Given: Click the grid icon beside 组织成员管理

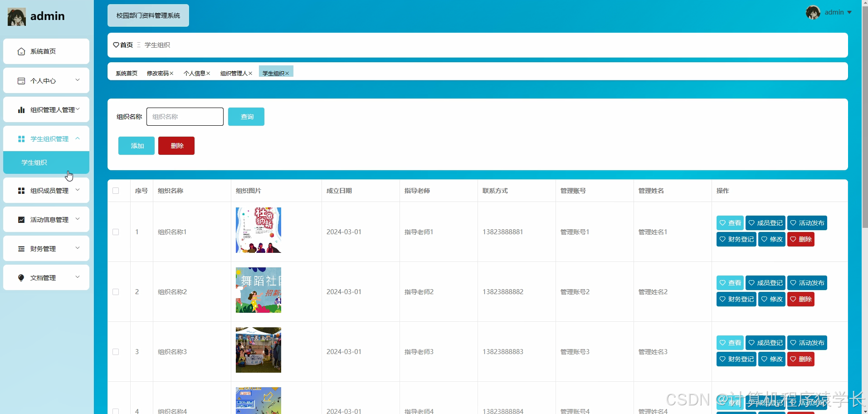Looking at the screenshot, I should pyautogui.click(x=21, y=191).
